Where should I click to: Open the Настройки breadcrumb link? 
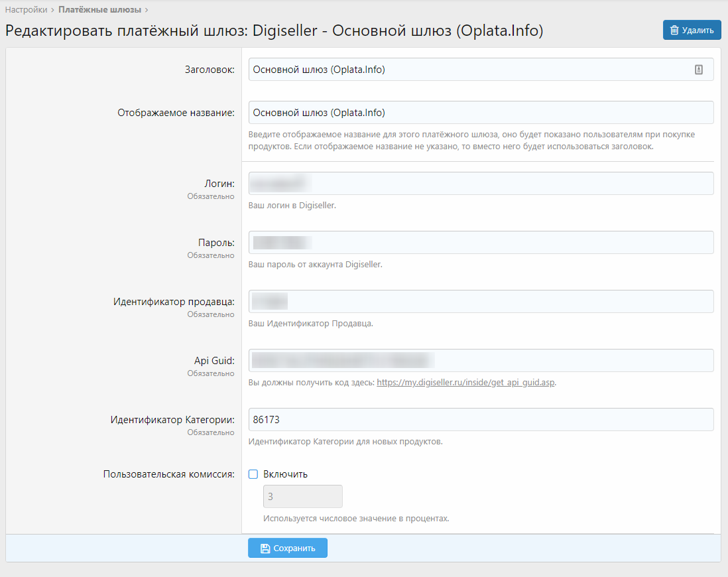(x=26, y=10)
